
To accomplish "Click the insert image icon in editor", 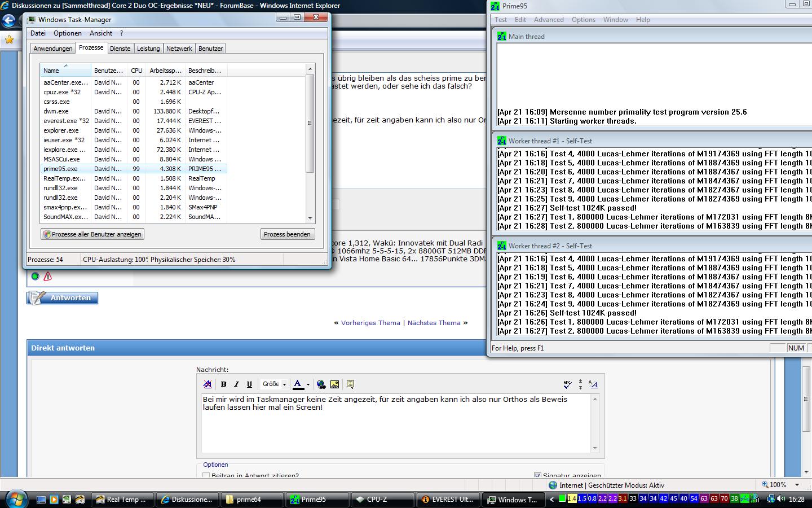I will (x=334, y=384).
